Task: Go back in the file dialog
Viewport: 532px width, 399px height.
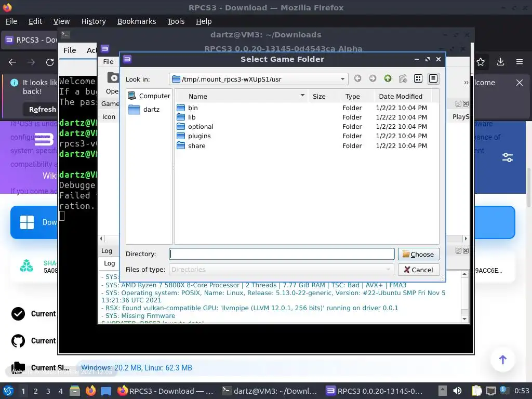Action: pos(357,79)
